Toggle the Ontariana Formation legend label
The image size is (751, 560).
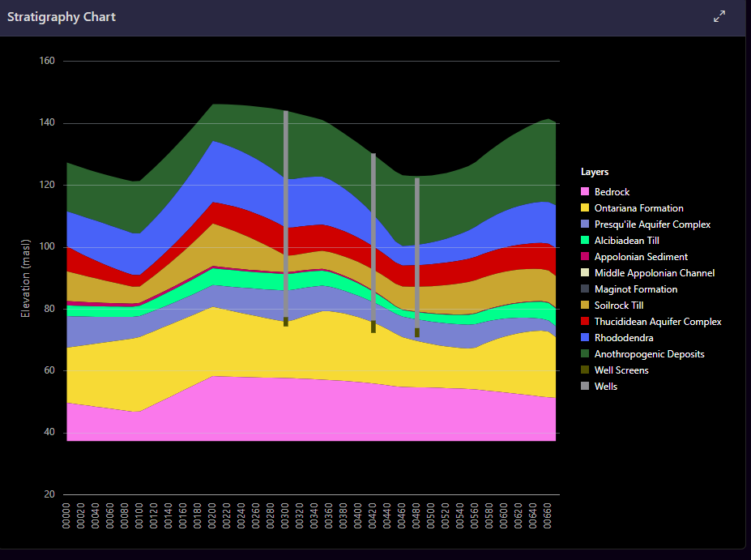[x=639, y=208]
